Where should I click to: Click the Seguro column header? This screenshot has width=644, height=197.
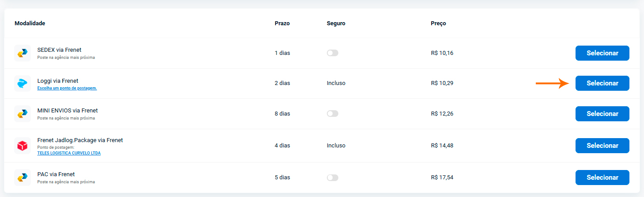336,23
